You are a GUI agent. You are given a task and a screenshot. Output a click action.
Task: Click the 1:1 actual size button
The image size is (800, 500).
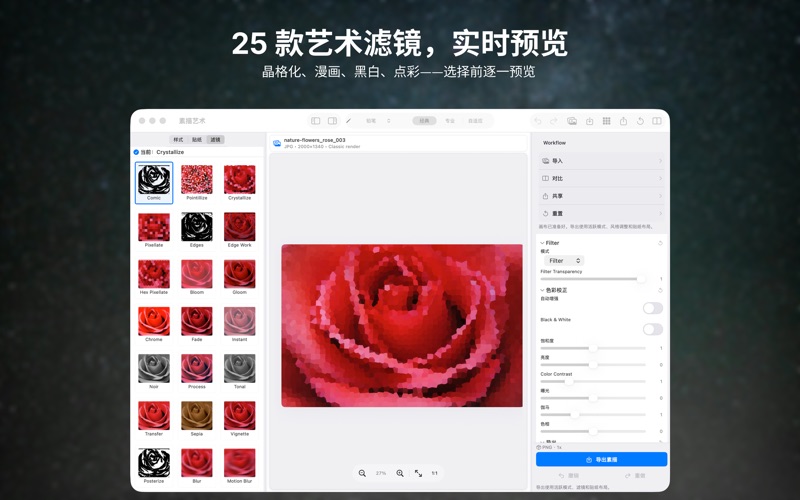[435, 473]
